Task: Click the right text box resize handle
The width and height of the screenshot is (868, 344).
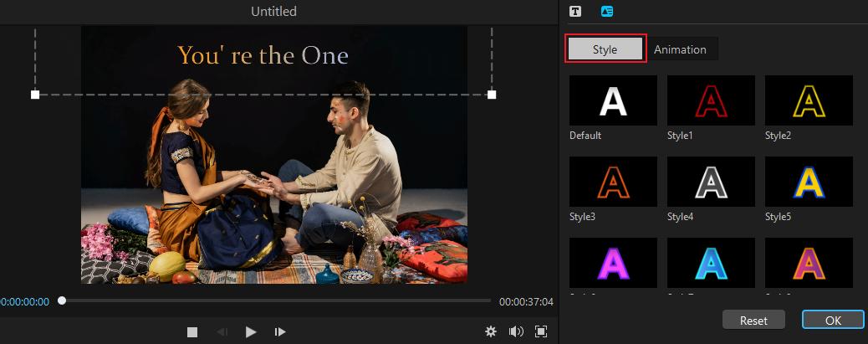Action: pos(492,95)
